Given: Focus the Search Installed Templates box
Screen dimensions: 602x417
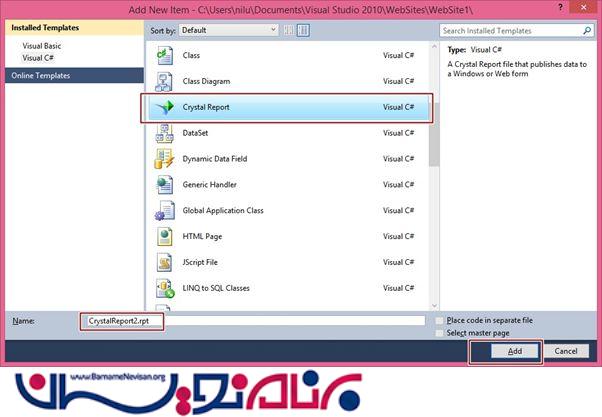Looking at the screenshot, I should pos(516,30).
